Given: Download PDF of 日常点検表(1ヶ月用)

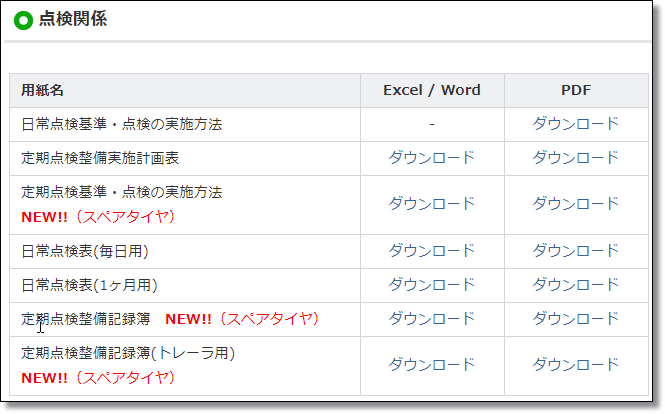Looking at the screenshot, I should [576, 284].
